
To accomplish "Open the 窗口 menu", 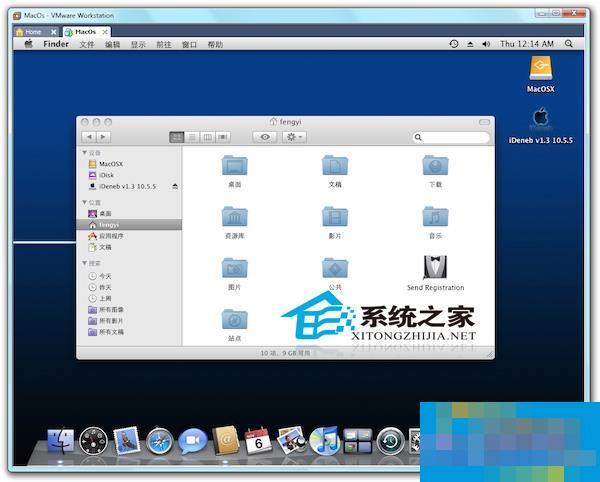I will pos(189,44).
